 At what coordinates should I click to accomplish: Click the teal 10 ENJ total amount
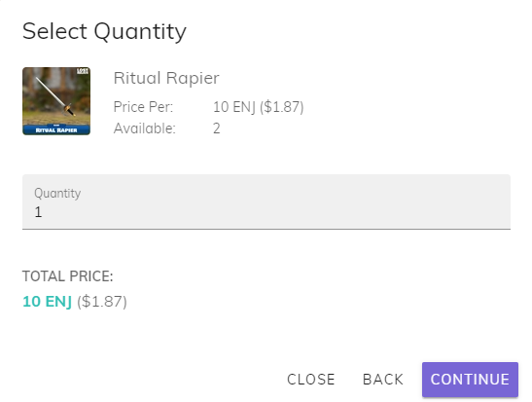pyautogui.click(x=47, y=302)
